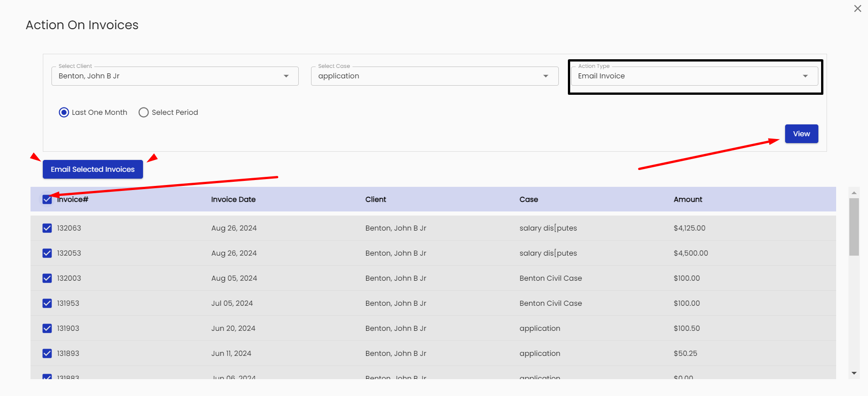Close the Action On Invoices dialog

point(858,9)
